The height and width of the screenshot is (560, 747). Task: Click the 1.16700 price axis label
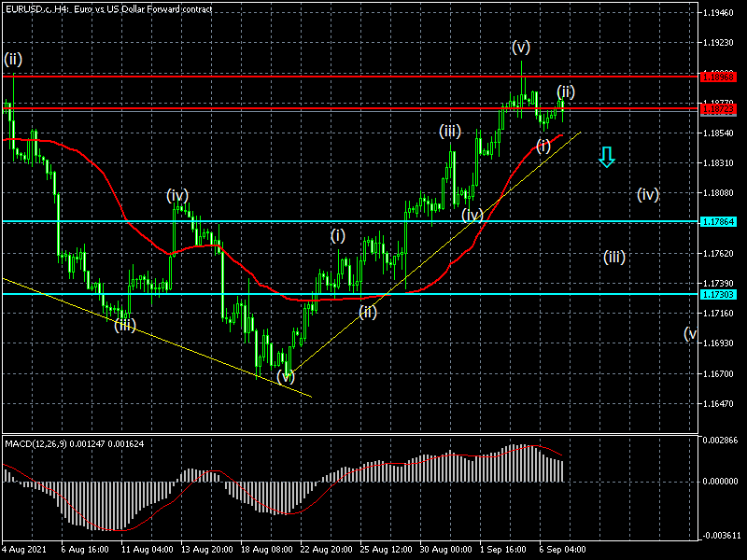[718, 374]
